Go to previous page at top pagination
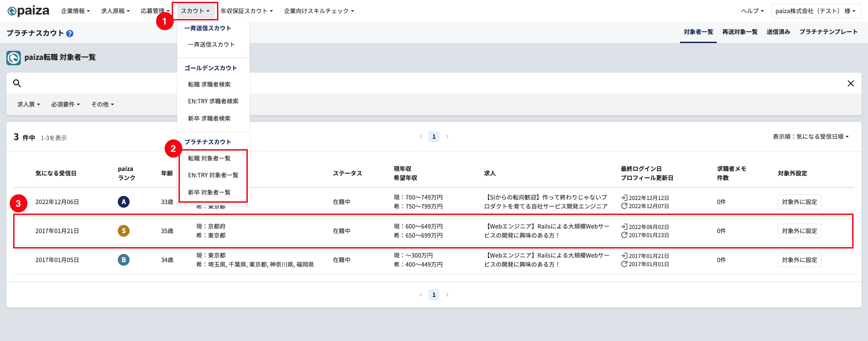The height and width of the screenshot is (341, 868). pyautogui.click(x=421, y=136)
